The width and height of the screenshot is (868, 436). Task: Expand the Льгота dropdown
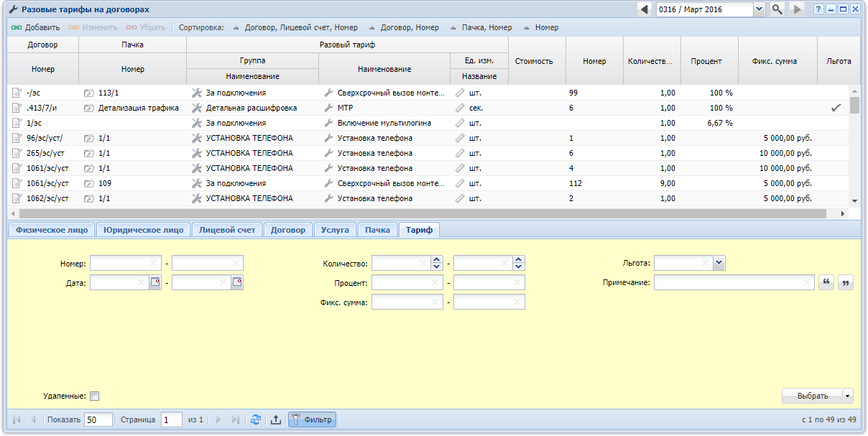(x=719, y=264)
